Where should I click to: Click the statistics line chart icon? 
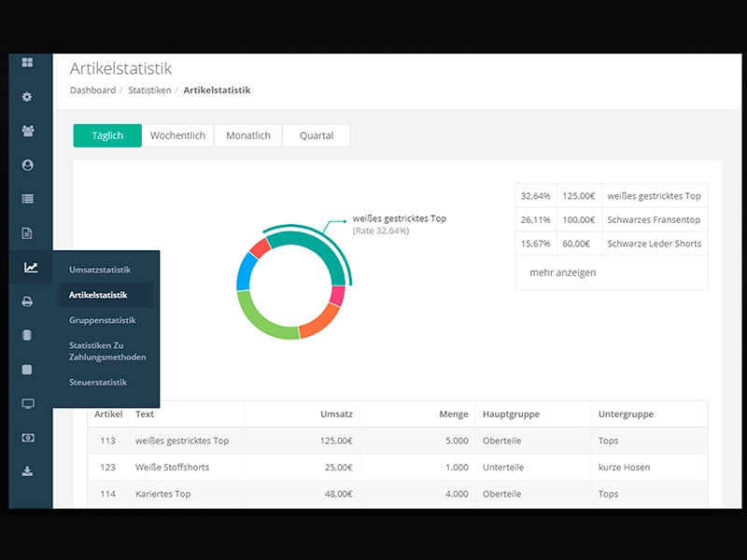[31, 267]
